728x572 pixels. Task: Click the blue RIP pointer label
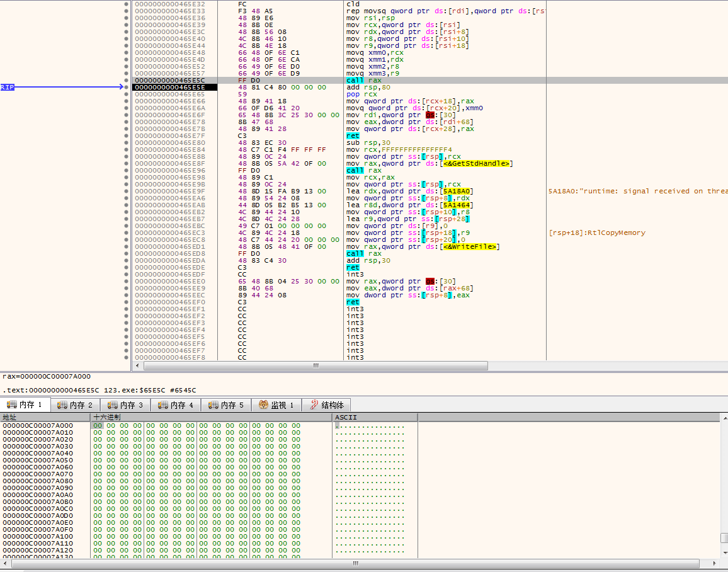pyautogui.click(x=8, y=87)
